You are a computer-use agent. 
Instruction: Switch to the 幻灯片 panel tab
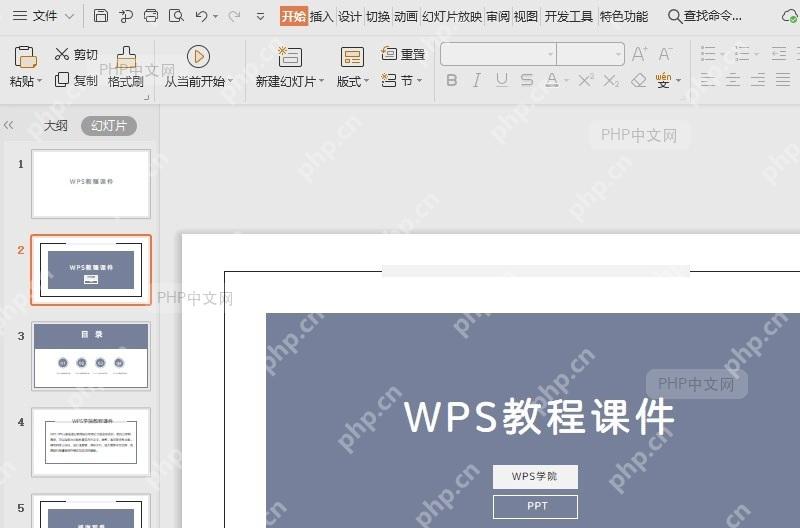tap(109, 125)
